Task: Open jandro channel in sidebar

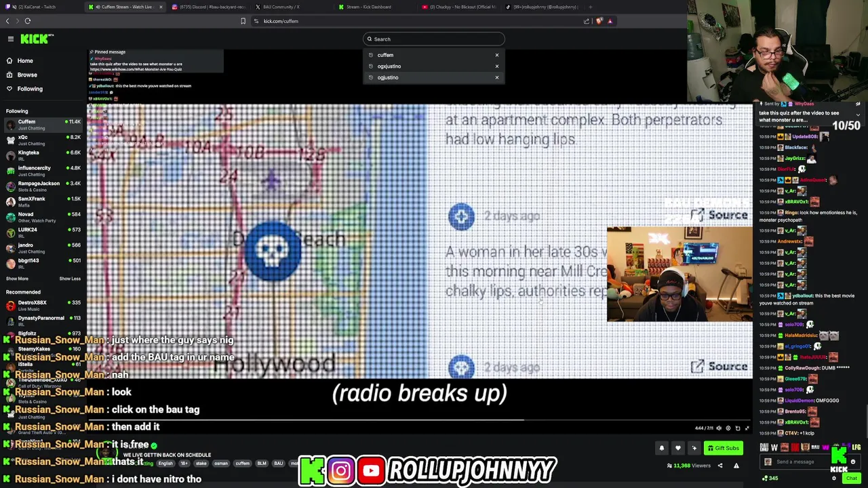Action: click(43, 248)
